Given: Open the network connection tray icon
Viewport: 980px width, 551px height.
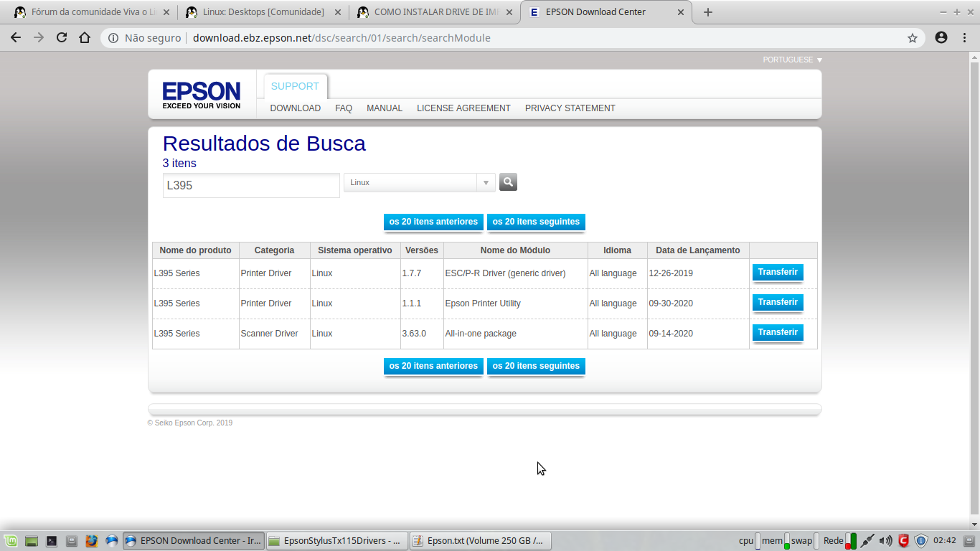Looking at the screenshot, I should click(x=867, y=541).
